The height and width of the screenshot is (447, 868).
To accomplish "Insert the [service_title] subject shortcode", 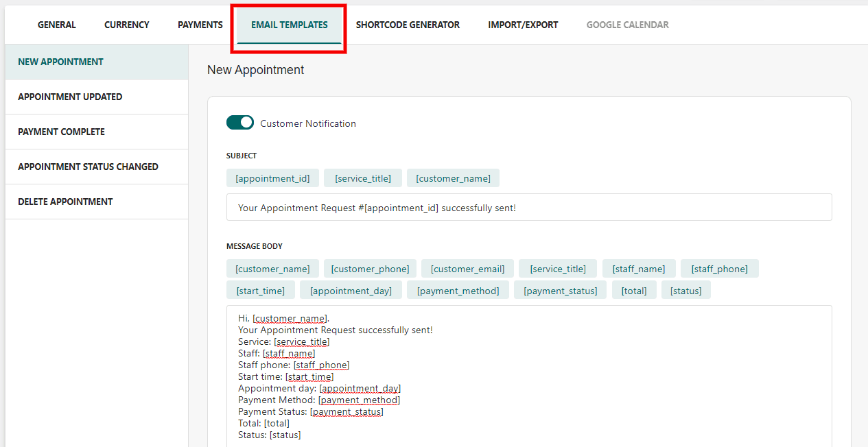I will (363, 178).
